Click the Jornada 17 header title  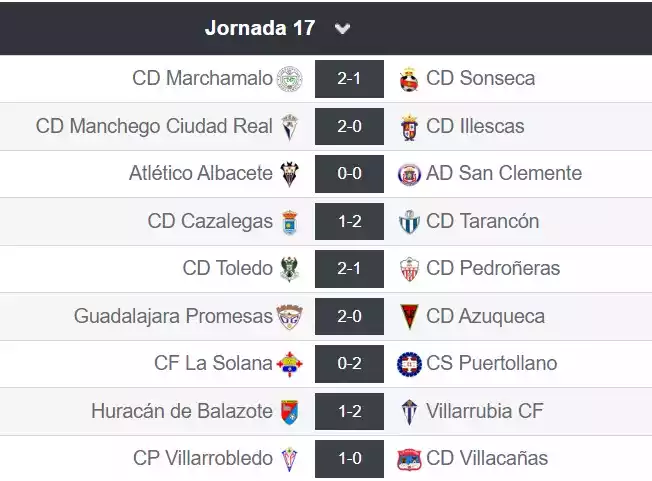pyautogui.click(x=259, y=28)
